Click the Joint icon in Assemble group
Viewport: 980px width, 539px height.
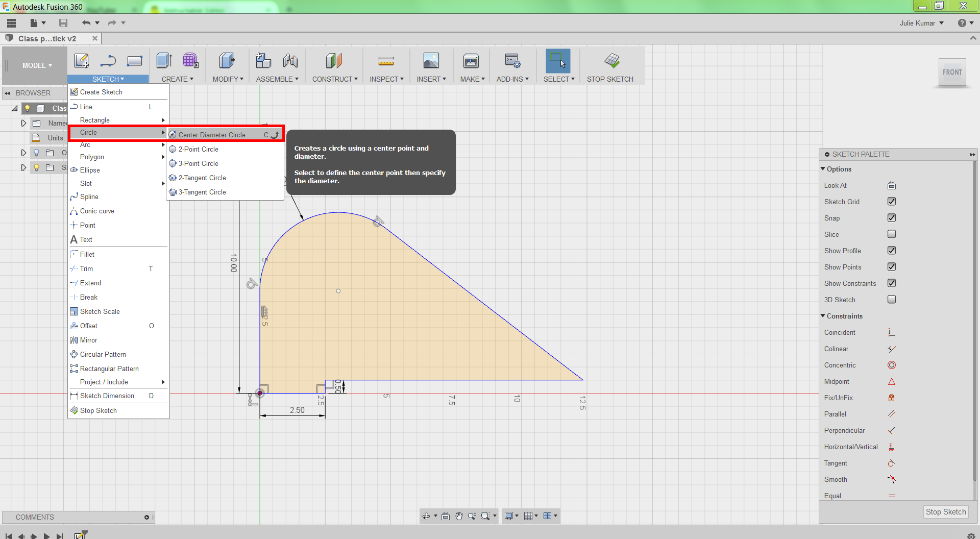290,61
